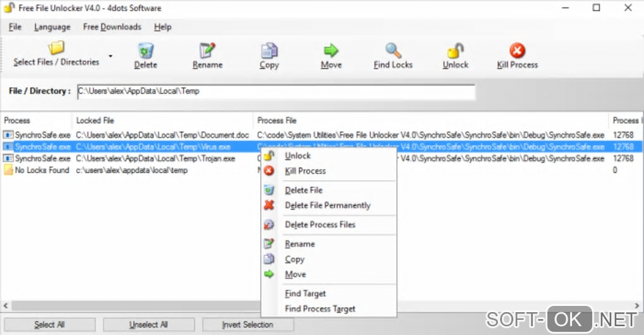
Task: Choose Find Process Target in context menu
Action: (328, 309)
